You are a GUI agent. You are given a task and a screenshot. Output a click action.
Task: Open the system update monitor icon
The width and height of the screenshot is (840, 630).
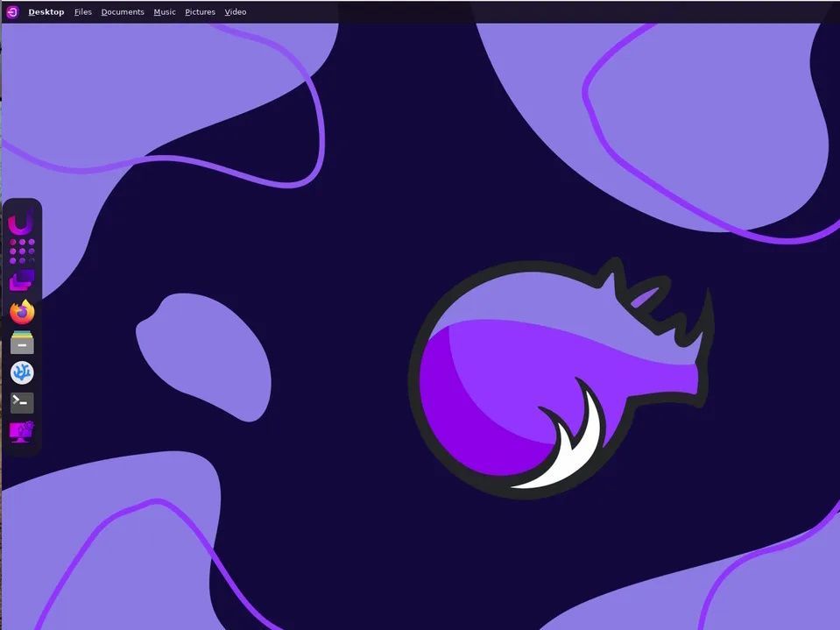[x=22, y=432]
